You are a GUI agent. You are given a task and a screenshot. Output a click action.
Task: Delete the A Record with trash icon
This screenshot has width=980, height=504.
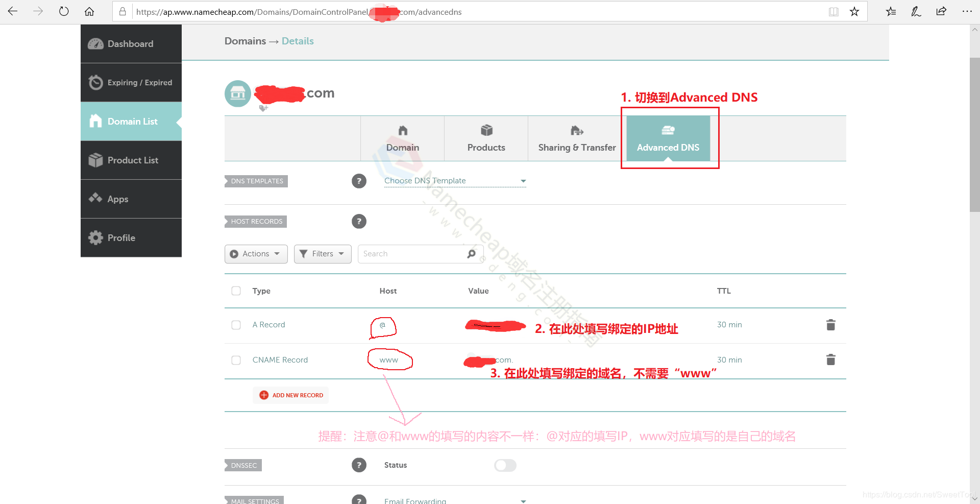pos(830,325)
